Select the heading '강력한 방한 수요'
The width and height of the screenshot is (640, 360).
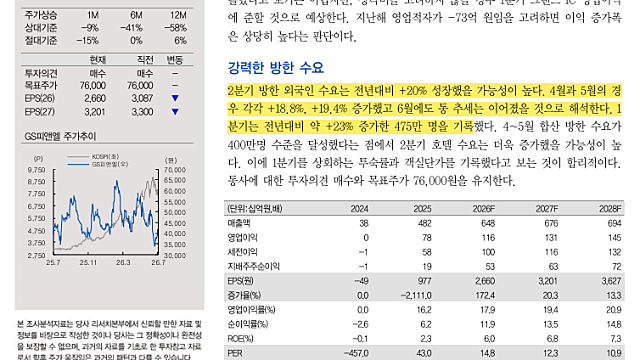point(276,68)
